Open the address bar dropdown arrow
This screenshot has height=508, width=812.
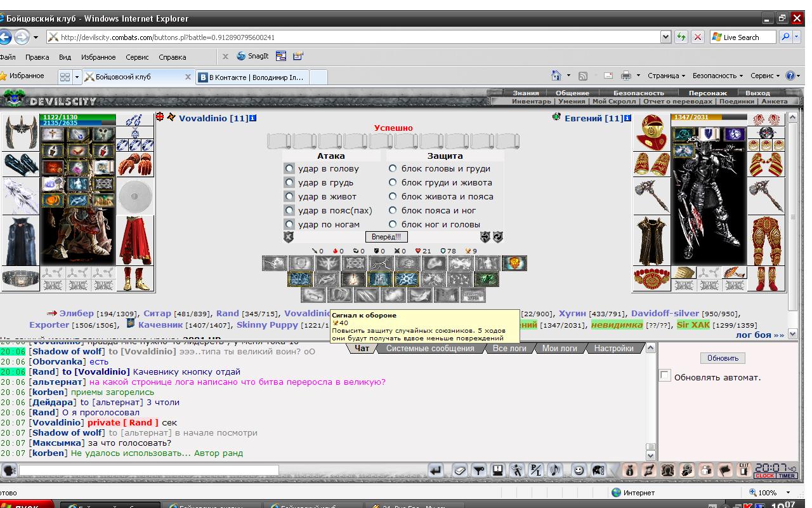[665, 37]
